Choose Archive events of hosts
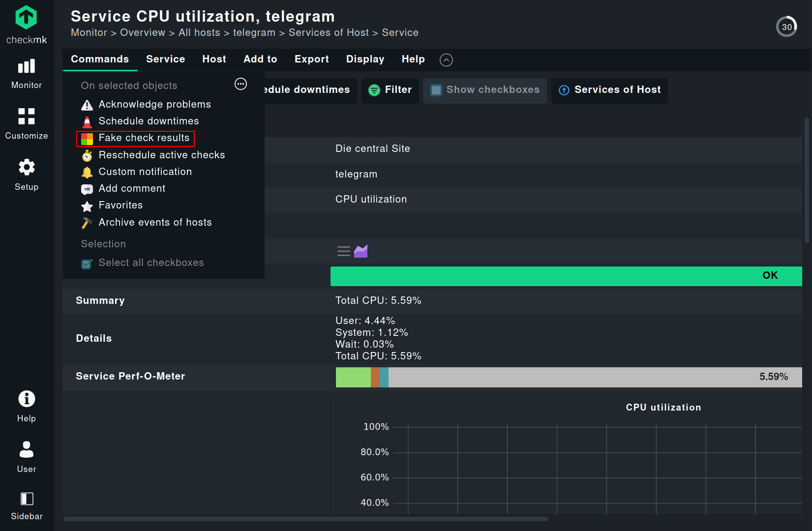 click(147, 223)
